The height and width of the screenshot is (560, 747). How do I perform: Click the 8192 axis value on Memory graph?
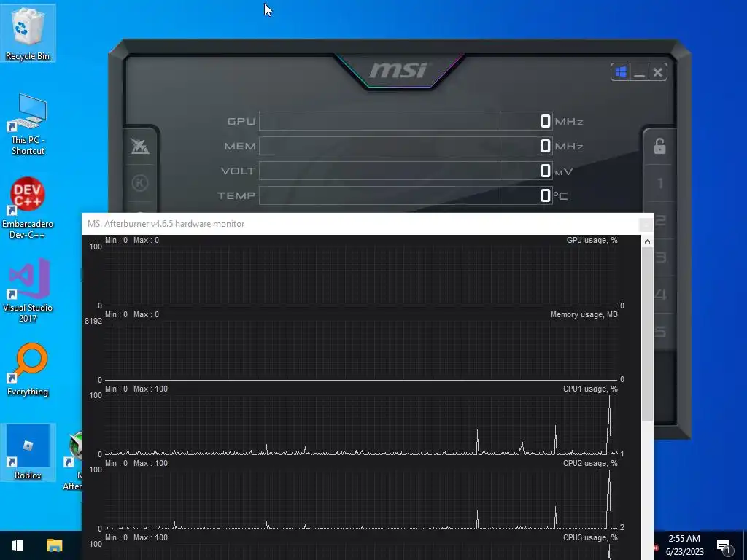pyautogui.click(x=93, y=321)
